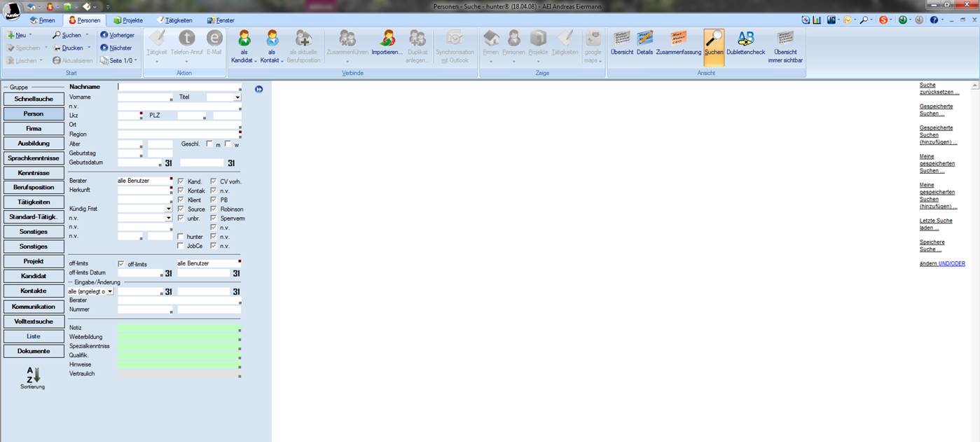Click the Importieren icon
The width and height of the screenshot is (980, 442).
(x=387, y=40)
